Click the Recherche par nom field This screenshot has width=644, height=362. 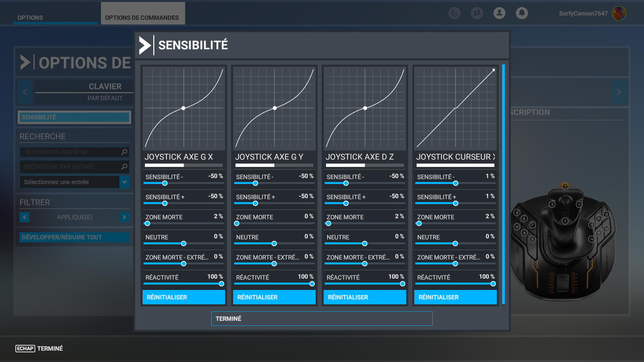coord(70,152)
